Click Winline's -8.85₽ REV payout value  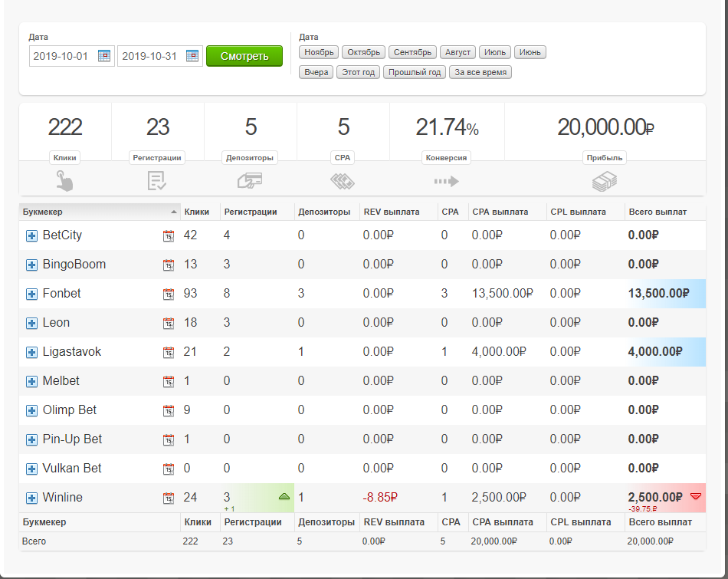tap(380, 497)
